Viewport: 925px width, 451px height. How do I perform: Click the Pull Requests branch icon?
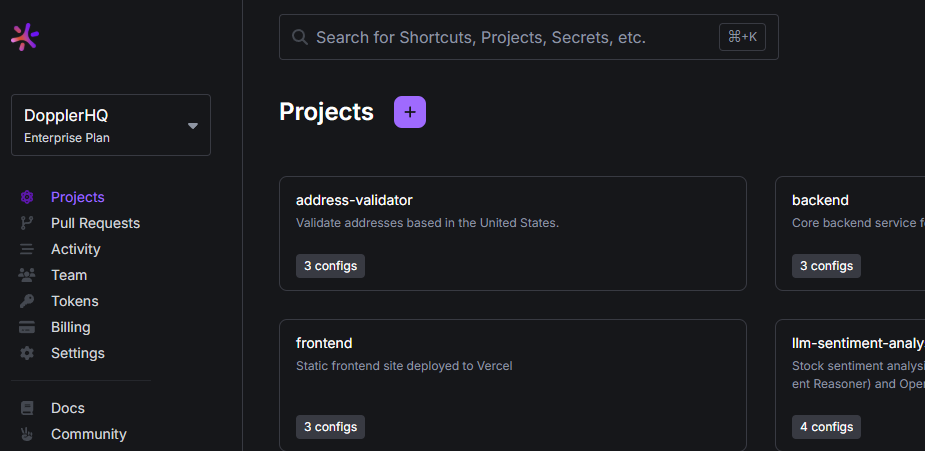coord(27,223)
